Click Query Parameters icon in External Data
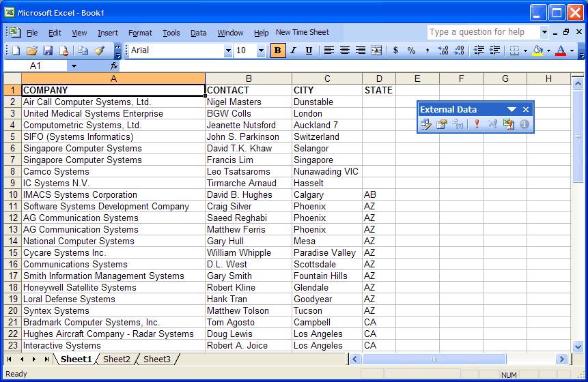 [x=458, y=124]
